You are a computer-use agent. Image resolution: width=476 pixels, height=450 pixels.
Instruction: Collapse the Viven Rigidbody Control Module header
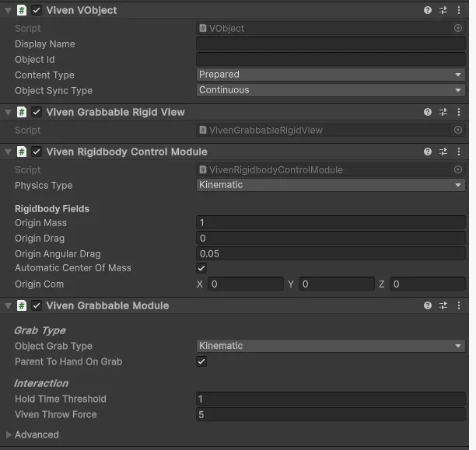tap(8, 152)
